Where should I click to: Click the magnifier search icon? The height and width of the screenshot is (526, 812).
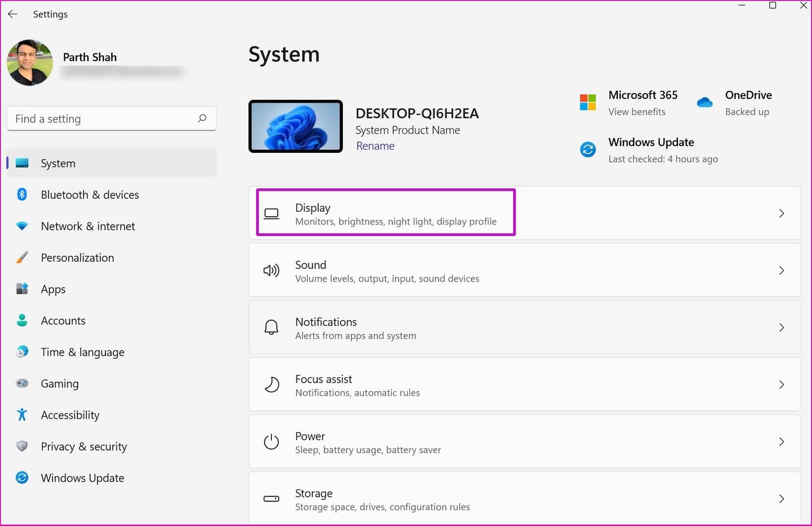pyautogui.click(x=202, y=118)
